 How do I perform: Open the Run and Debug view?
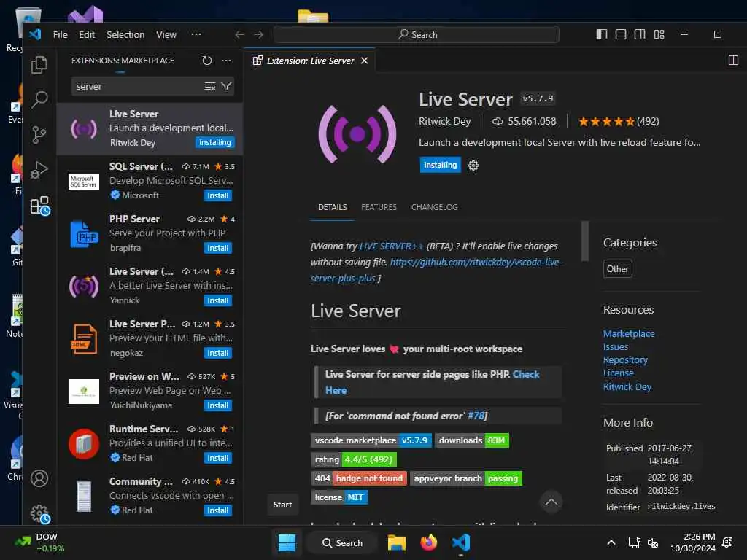tap(39, 170)
